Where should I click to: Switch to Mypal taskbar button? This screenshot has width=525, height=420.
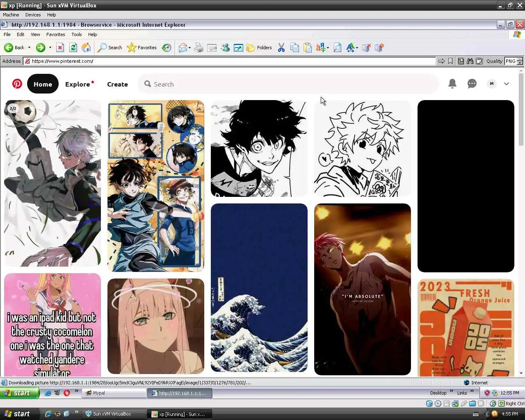pyautogui.click(x=114, y=393)
